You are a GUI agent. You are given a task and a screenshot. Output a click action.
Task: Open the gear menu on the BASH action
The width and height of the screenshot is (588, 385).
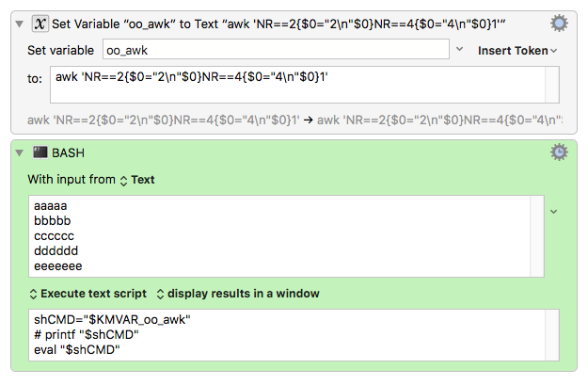(x=559, y=152)
